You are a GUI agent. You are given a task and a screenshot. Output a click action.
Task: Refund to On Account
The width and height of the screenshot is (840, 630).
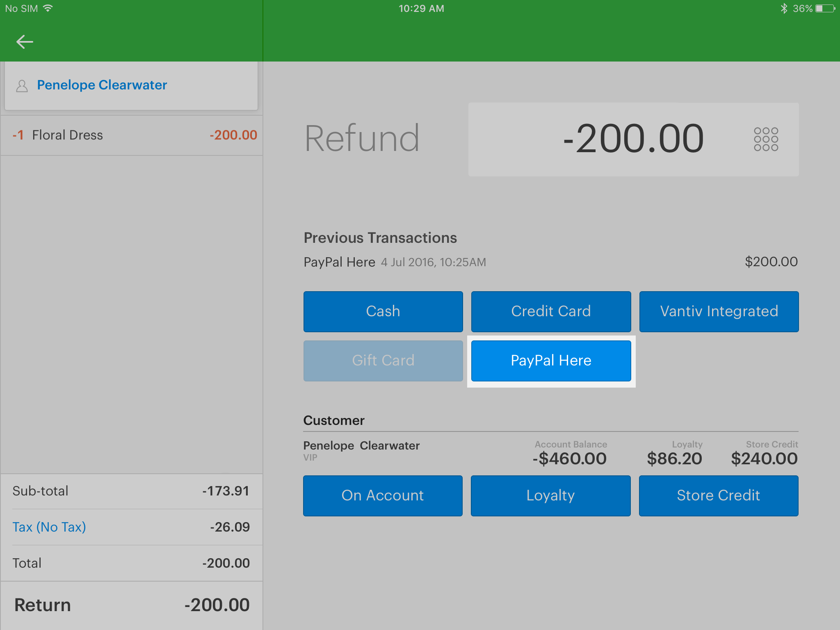(383, 495)
